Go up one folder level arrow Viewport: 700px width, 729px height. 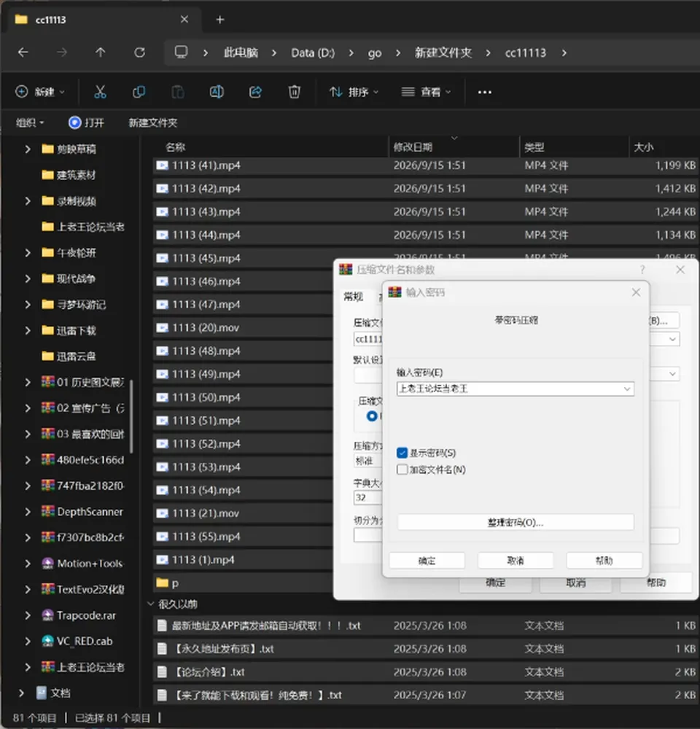[x=101, y=52]
